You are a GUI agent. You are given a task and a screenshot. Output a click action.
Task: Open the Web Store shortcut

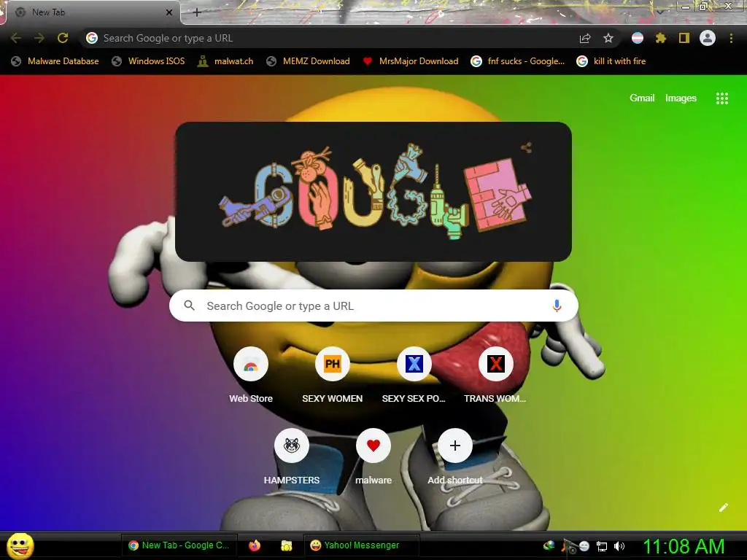(251, 376)
